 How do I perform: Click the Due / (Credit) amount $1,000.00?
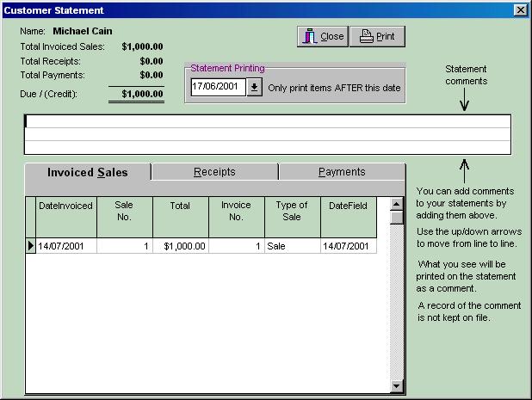tap(143, 94)
